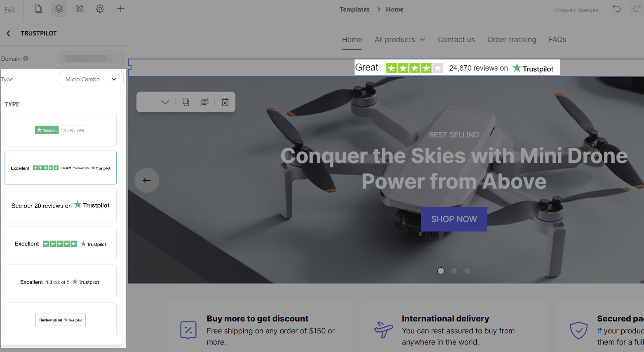Viewport: 644px width, 352px height.
Task: Select the second slideshow dot
Action: point(454,271)
